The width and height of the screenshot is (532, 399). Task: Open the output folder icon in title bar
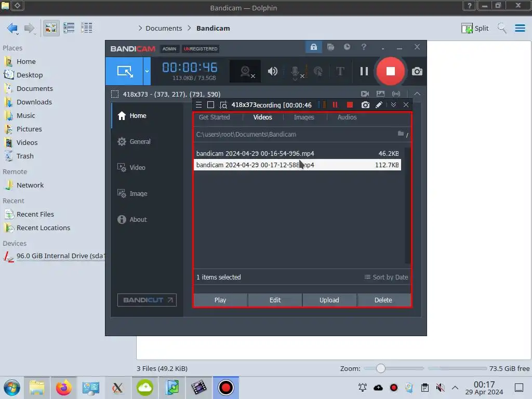330,47
